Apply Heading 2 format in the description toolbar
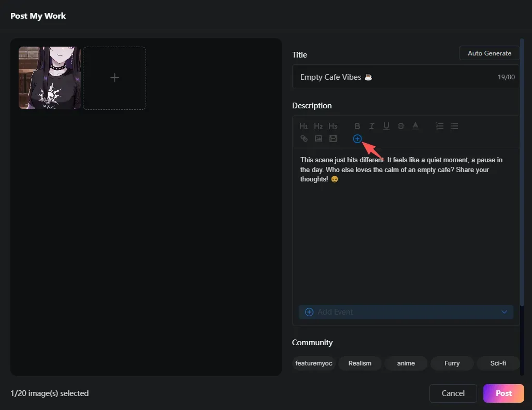Screen dimensions: 532x410 318,126
